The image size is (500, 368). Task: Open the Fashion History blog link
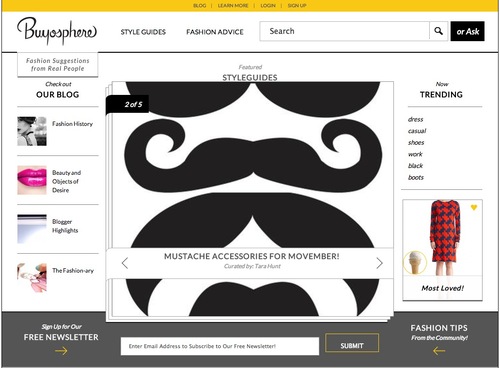point(72,124)
